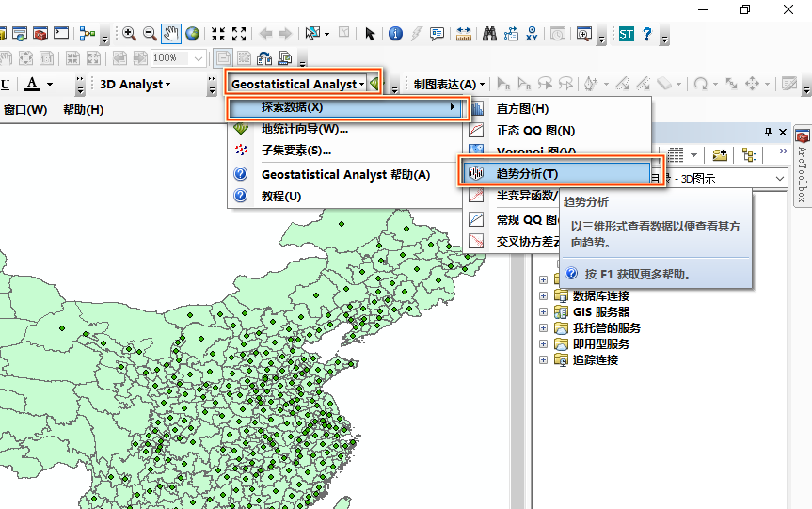Close the Catalog panel

point(783,132)
